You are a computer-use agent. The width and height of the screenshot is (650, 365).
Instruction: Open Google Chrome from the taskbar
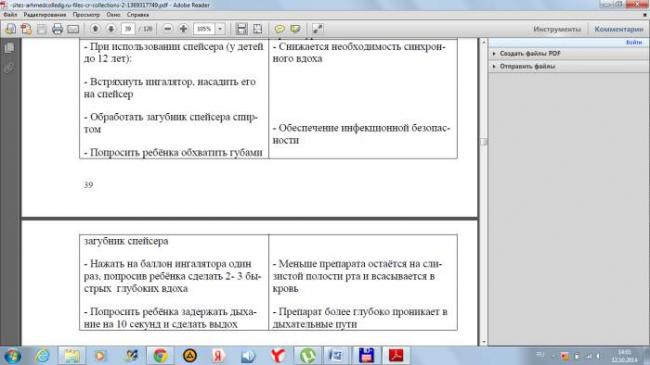pos(160,356)
